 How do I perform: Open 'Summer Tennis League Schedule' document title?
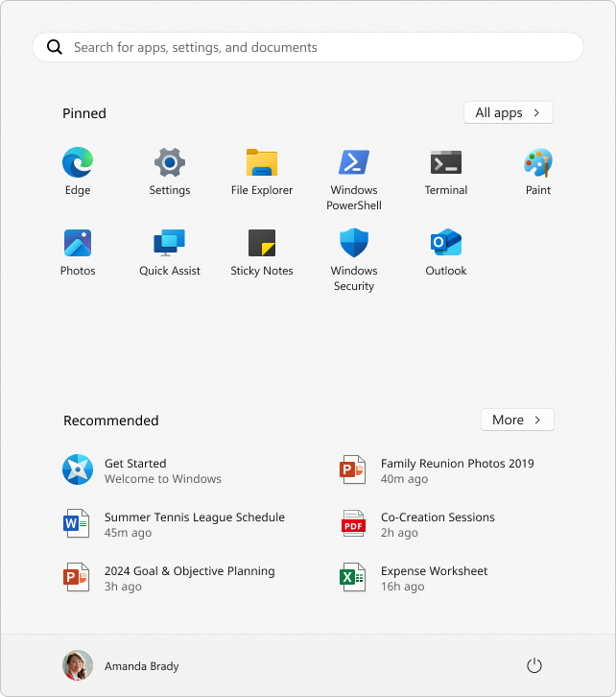pyautogui.click(x=195, y=517)
